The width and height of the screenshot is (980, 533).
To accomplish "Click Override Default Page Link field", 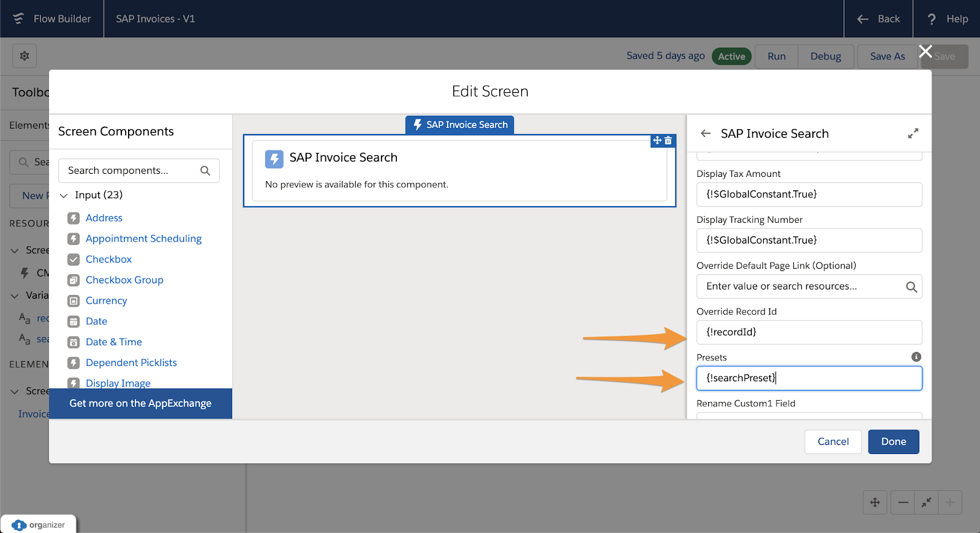I will point(809,286).
